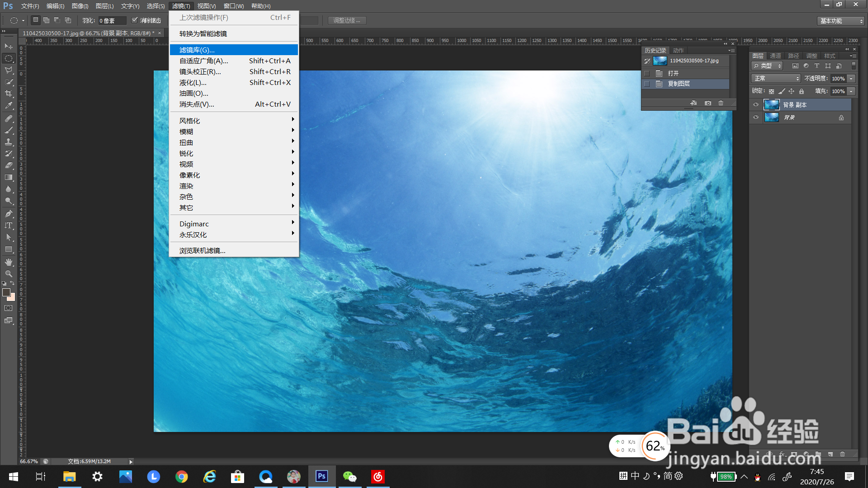Toggle lock image pixels brush icon
868x488 pixels.
tap(781, 91)
